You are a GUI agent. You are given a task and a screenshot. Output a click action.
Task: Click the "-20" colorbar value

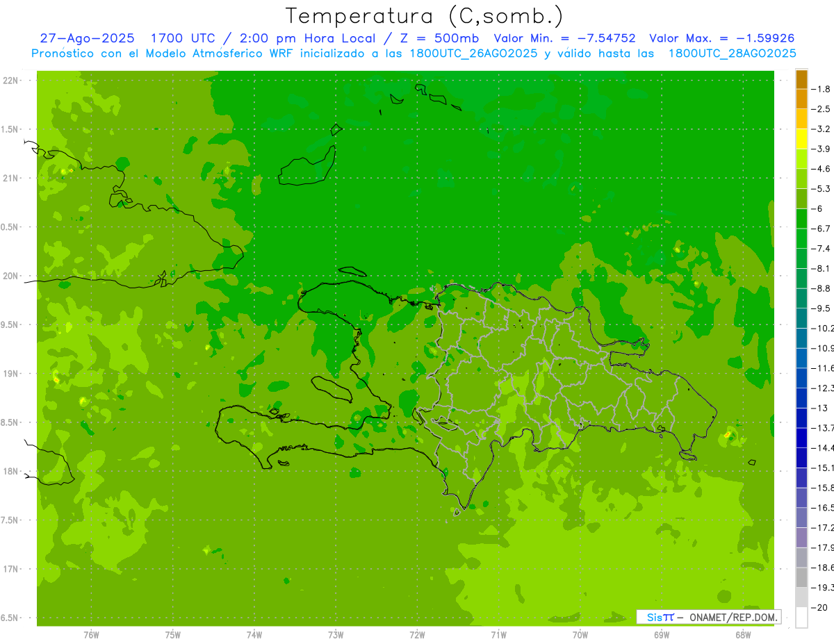[x=819, y=607]
